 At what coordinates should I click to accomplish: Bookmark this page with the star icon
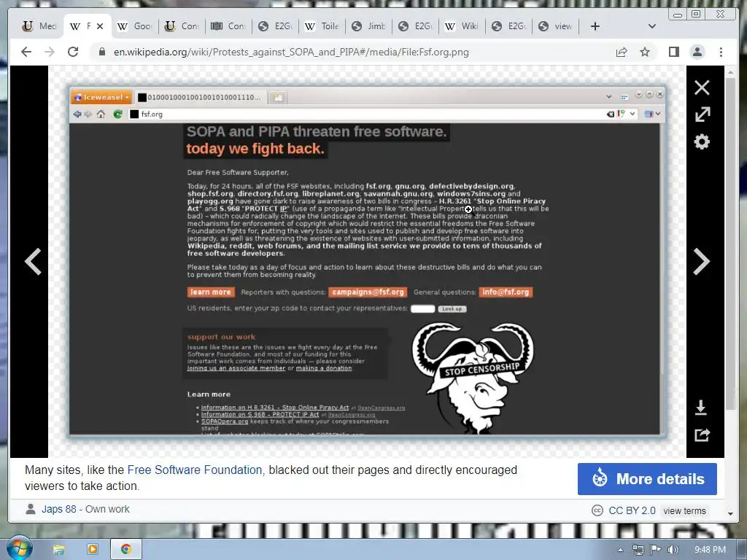click(x=645, y=52)
